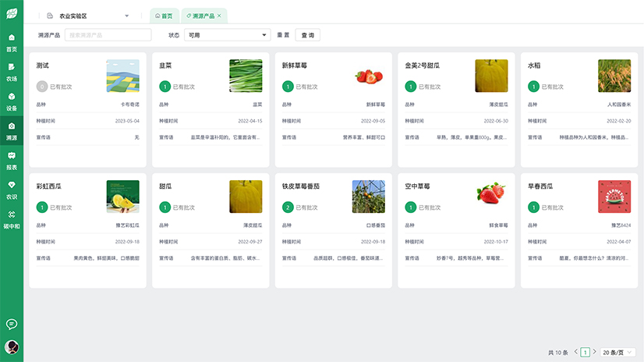Image resolution: width=644 pixels, height=362 pixels.
Task: Open the 早春西瓜 watermelon product image
Action: pos(614,197)
